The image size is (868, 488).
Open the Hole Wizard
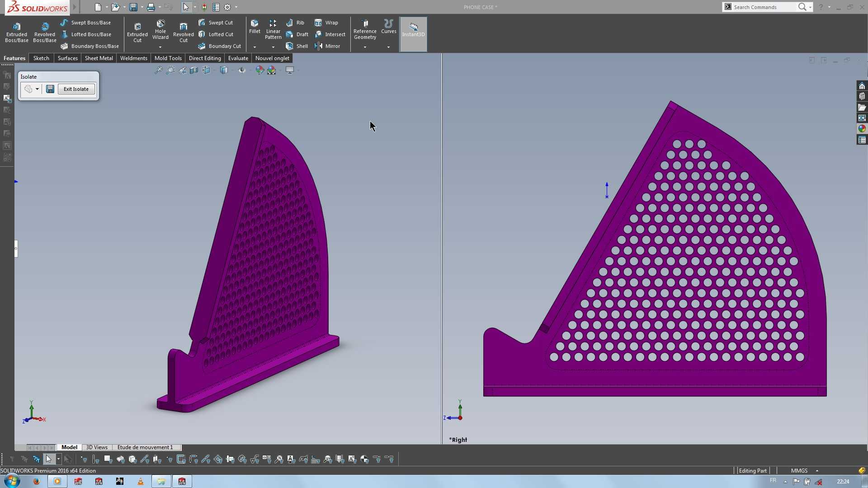click(x=160, y=30)
